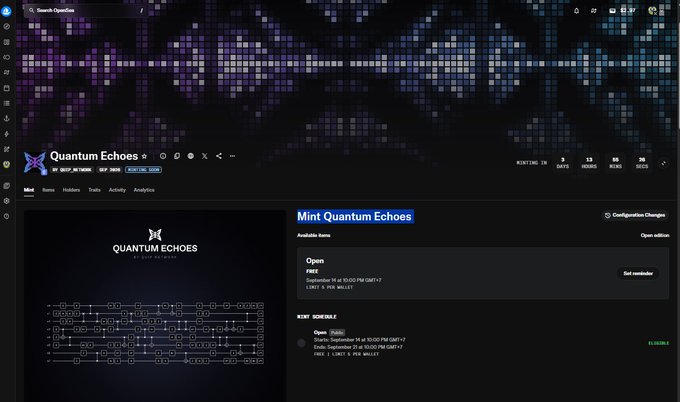The image size is (680, 402).
Task: Open Configuration Changes
Action: (635, 215)
